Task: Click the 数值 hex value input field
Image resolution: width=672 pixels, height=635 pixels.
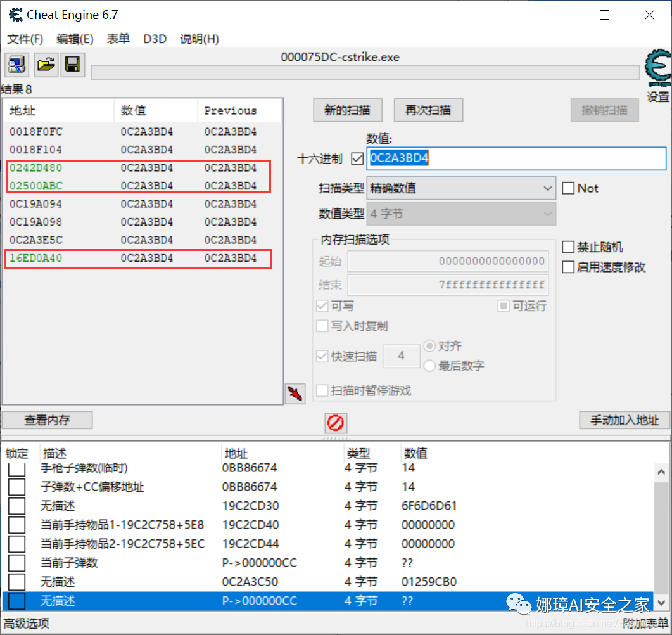Action: click(x=516, y=158)
